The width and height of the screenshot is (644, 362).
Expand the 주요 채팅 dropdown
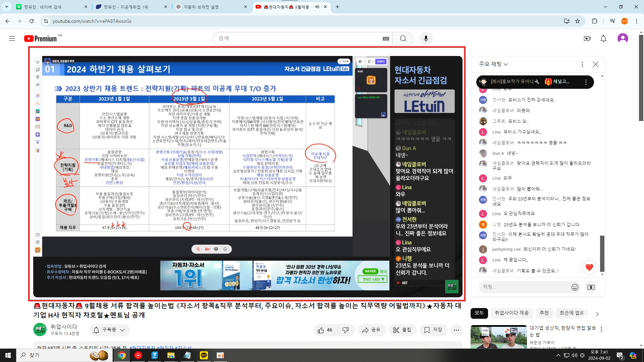click(493, 64)
